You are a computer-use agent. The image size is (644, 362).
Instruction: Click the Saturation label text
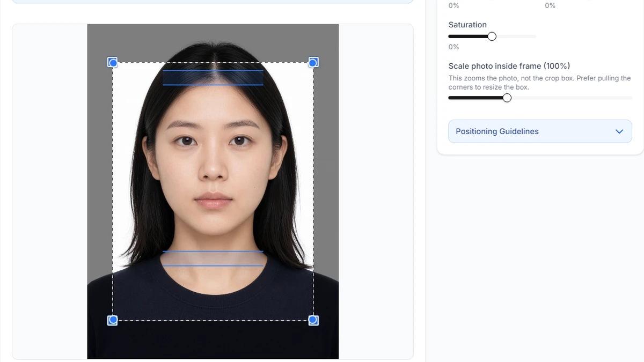pyautogui.click(x=467, y=25)
